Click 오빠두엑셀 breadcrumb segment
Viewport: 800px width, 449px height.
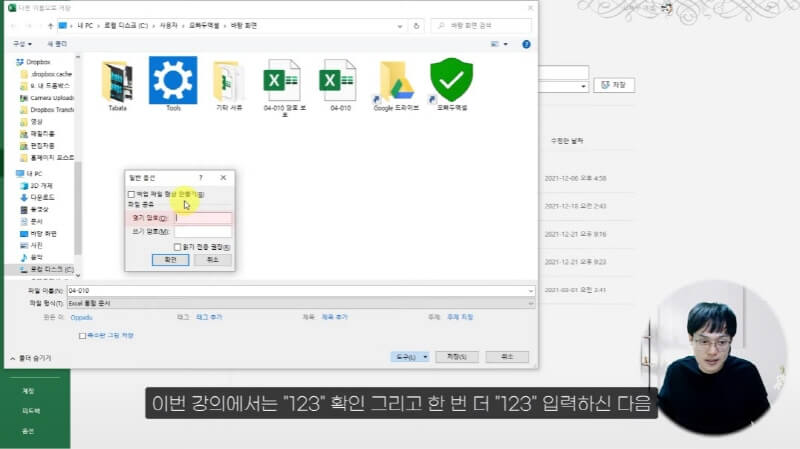[x=204, y=26]
